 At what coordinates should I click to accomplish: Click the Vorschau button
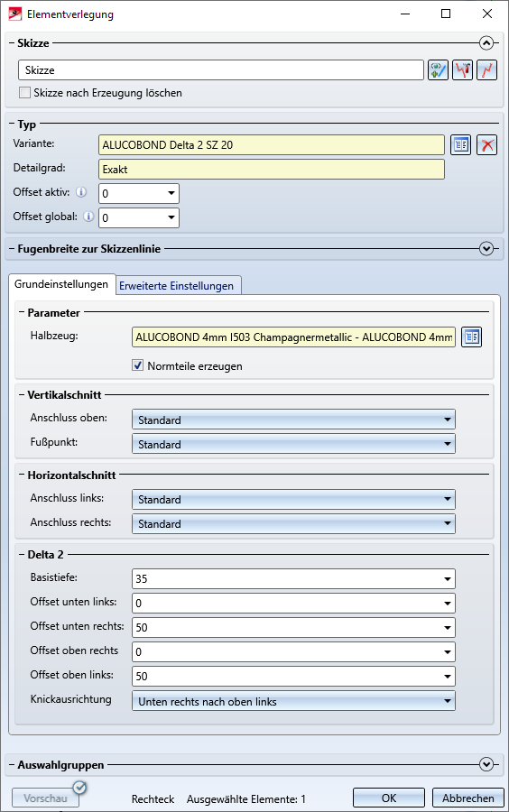(45, 798)
